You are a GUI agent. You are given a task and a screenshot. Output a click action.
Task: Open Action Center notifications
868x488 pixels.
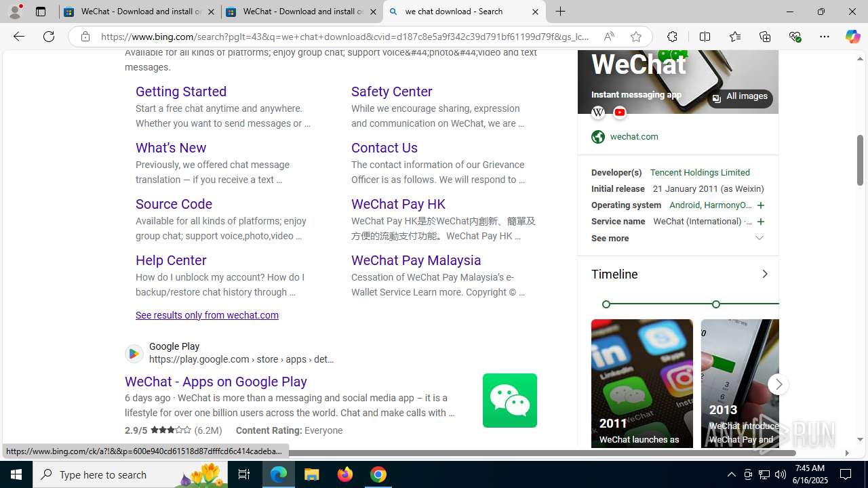pyautogui.click(x=847, y=474)
